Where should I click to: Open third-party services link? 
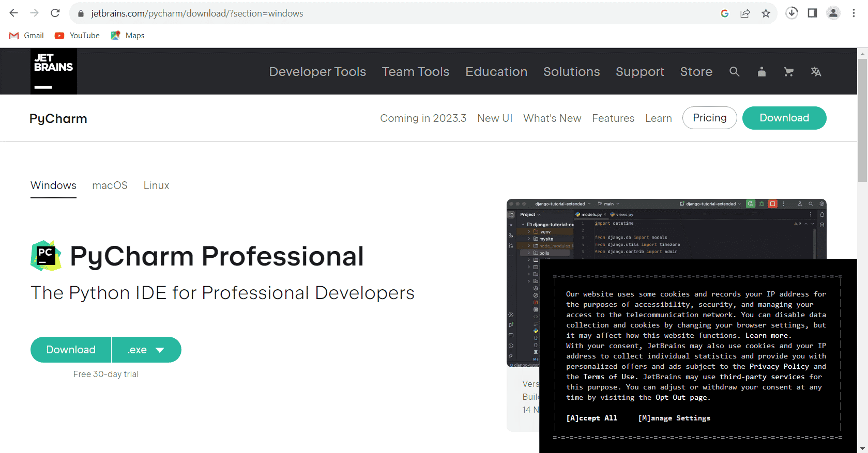(x=762, y=377)
